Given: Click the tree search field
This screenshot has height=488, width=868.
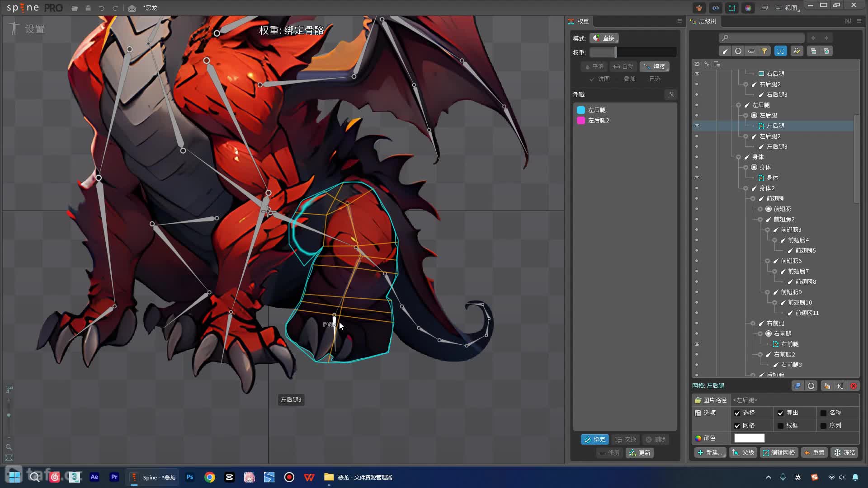Looking at the screenshot, I should point(762,38).
